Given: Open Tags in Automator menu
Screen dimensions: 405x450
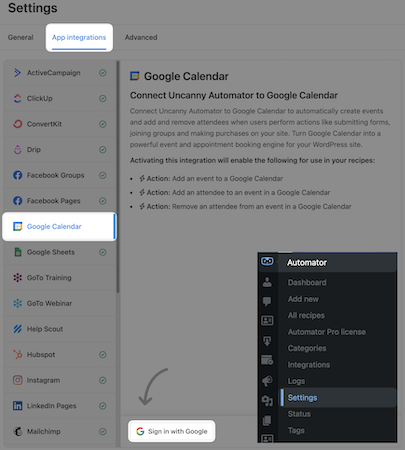Looking at the screenshot, I should point(296,430).
